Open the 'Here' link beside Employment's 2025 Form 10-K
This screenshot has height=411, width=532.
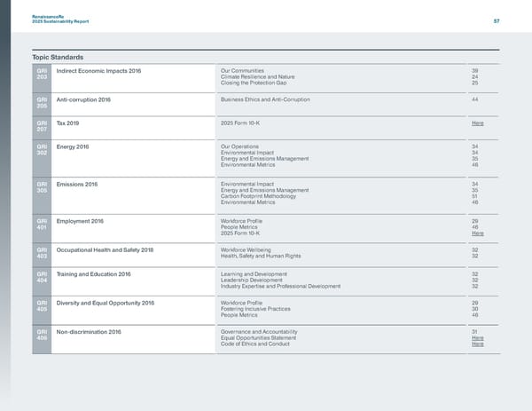tap(477, 233)
